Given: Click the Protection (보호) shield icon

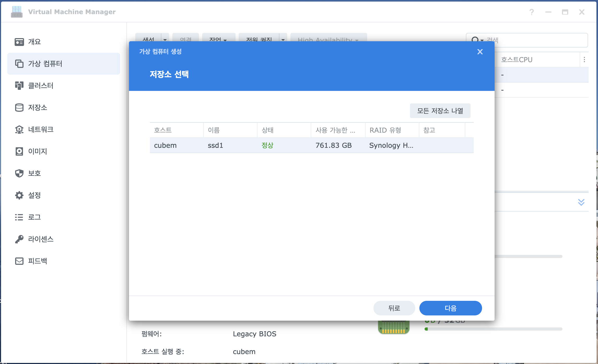Looking at the screenshot, I should pos(19,173).
